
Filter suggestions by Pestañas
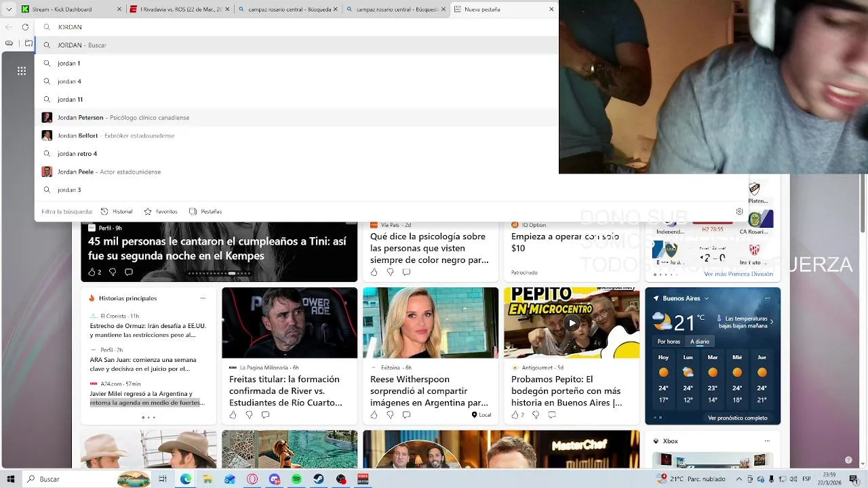[205, 211]
